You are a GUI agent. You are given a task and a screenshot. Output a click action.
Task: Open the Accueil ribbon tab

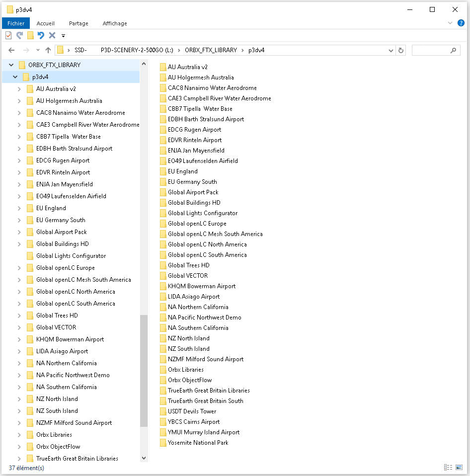point(46,23)
